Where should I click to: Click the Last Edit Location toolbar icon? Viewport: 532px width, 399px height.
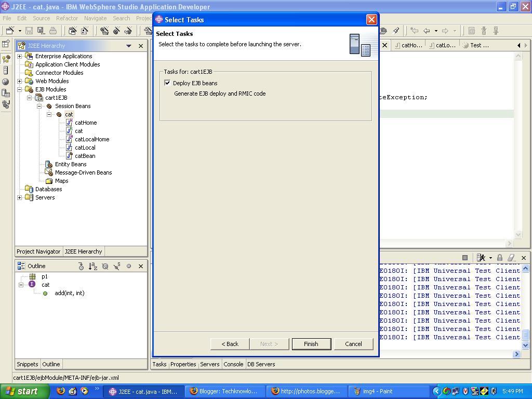point(414,31)
